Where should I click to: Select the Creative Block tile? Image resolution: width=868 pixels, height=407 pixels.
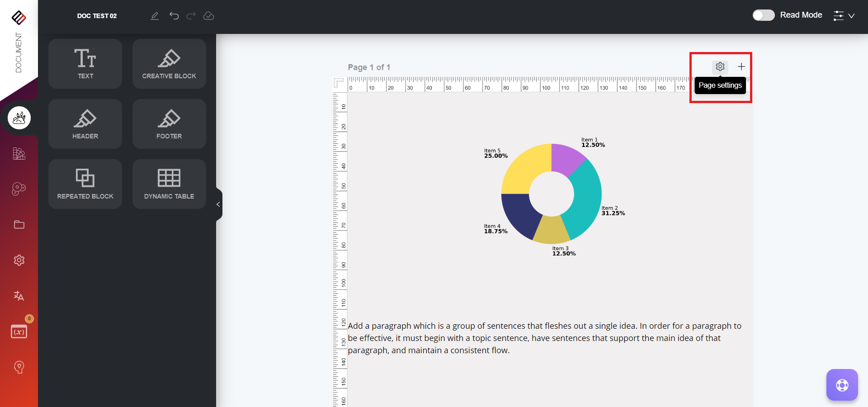pos(169,64)
